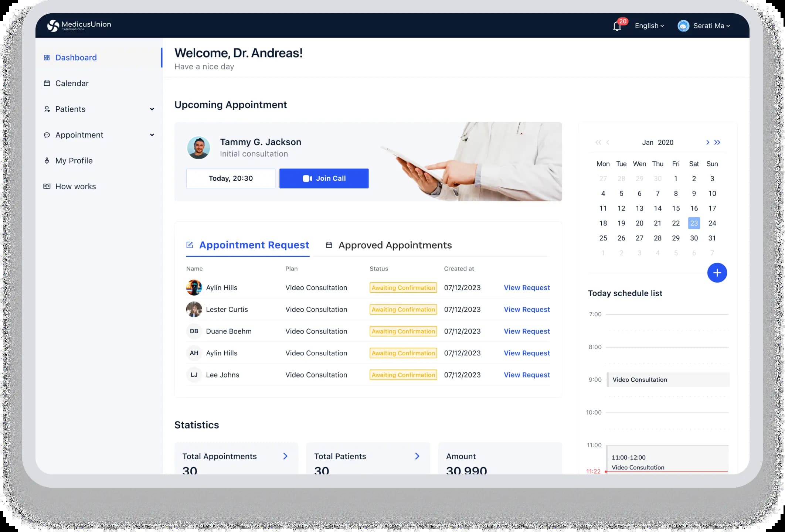The width and height of the screenshot is (785, 532).
Task: Expand the Patients submenu chevron
Action: click(x=152, y=109)
